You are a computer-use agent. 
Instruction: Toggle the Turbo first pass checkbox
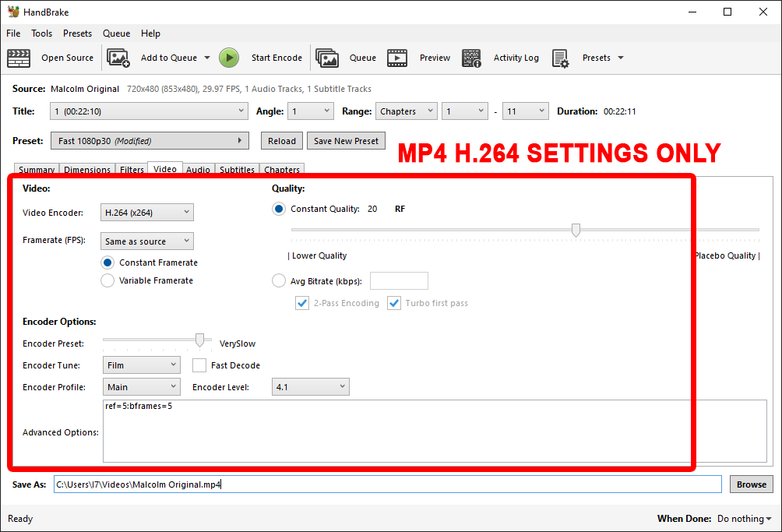click(394, 303)
